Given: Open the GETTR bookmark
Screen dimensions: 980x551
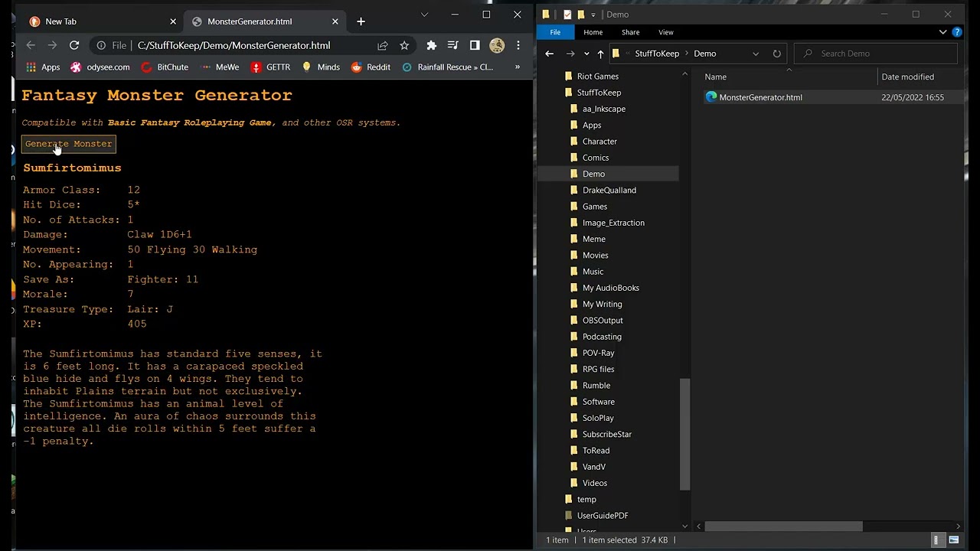Looking at the screenshot, I should 270,67.
